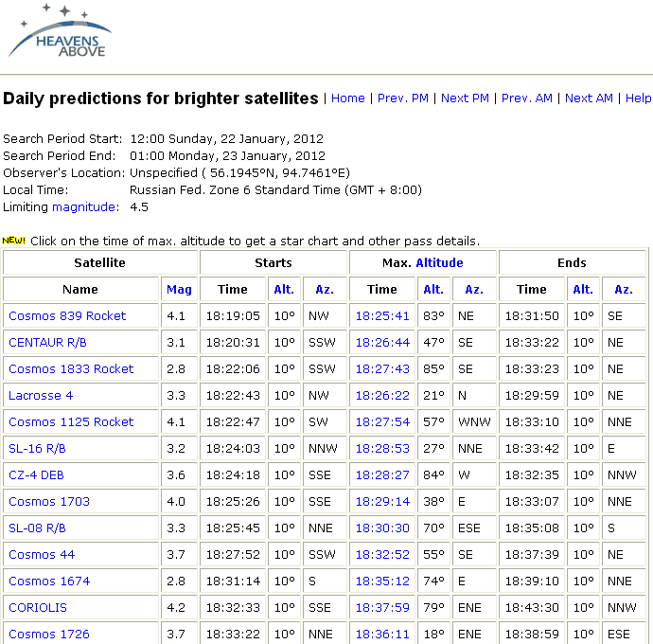View pass details at 18:32:52

(382, 555)
